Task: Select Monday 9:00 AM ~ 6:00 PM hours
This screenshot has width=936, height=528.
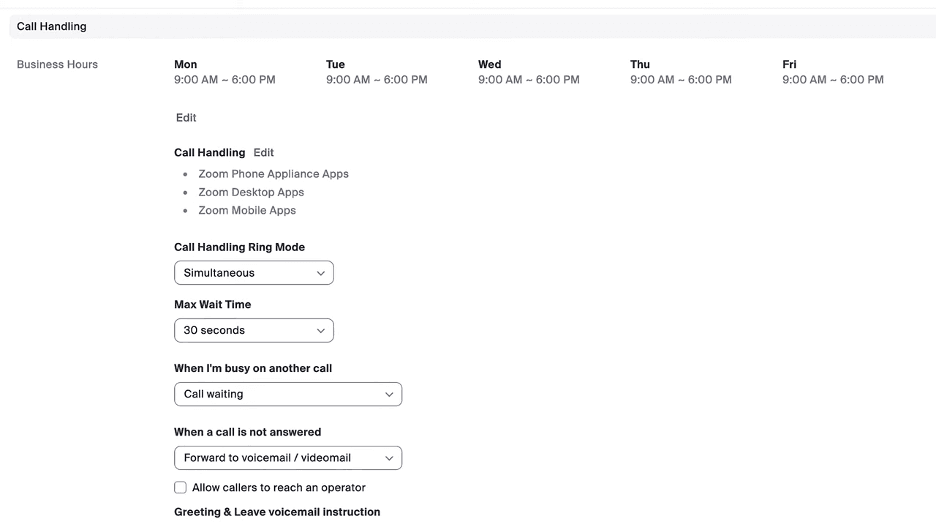Action: point(224,80)
